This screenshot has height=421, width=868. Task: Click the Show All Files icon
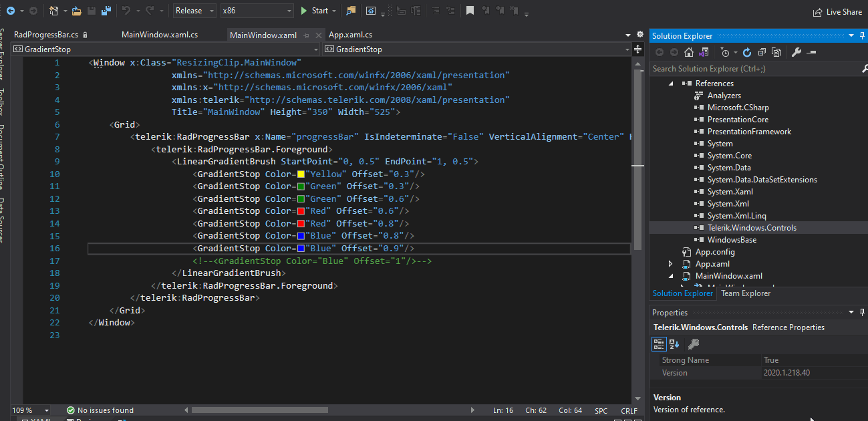coord(776,52)
